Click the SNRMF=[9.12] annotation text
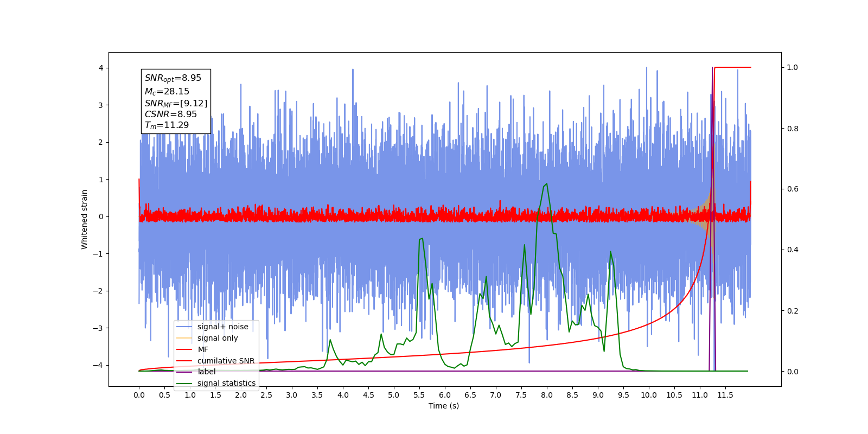 pos(176,103)
